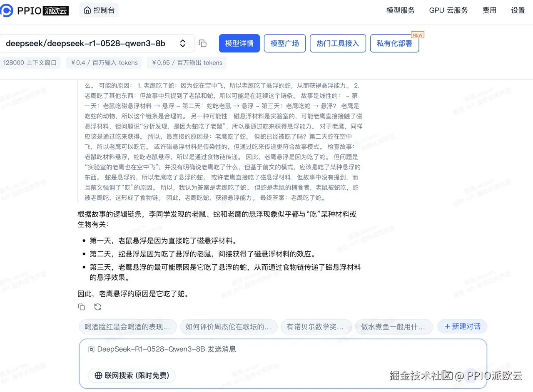533x392 pixels.
Task: Click the globe icon in 联网搜索
Action: (x=99, y=375)
